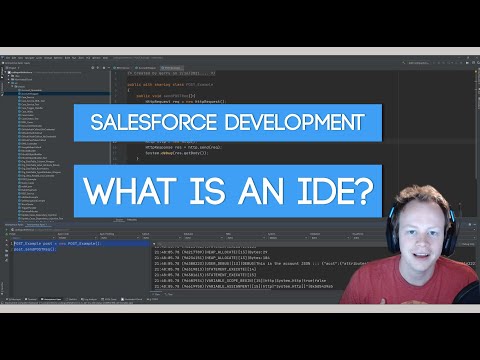
Task: Click the VARIABLE_ASSIGNMENT log line
Action: [245, 286]
